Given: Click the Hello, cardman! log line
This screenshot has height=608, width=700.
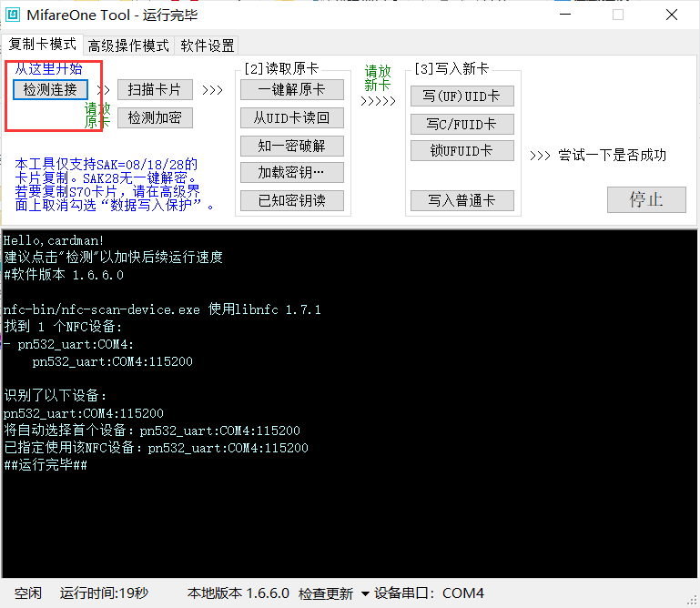Looking at the screenshot, I should pos(54,240).
